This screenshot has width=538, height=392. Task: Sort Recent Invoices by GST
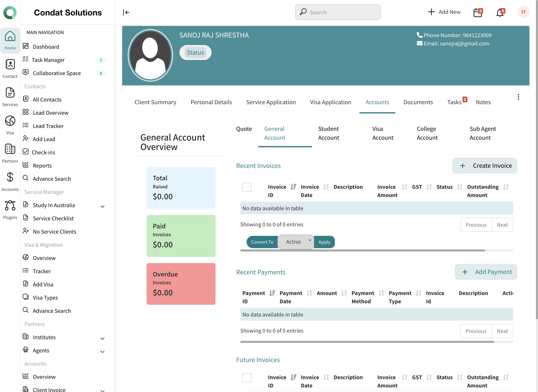pos(429,187)
